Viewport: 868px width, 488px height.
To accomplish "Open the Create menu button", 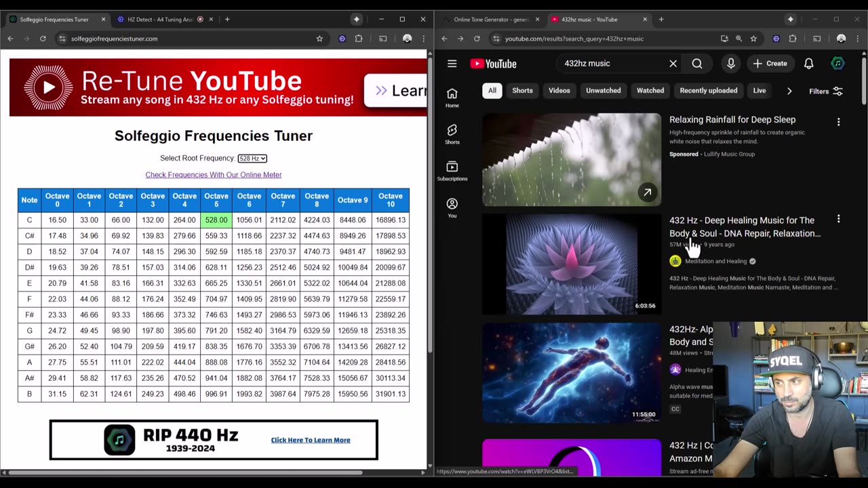I will (x=770, y=64).
